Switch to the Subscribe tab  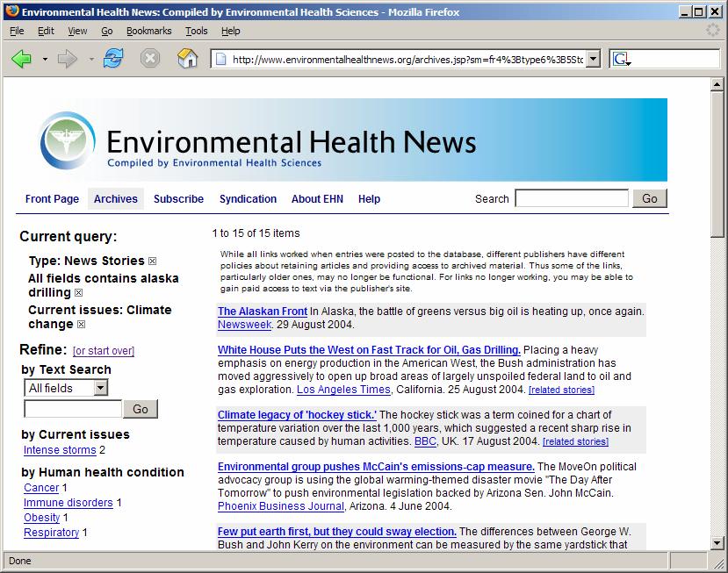point(178,199)
